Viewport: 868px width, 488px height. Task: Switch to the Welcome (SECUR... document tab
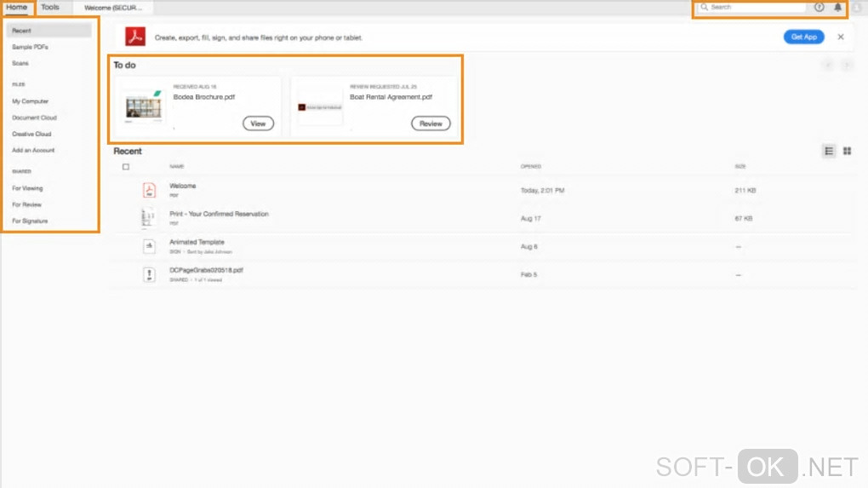coord(113,8)
